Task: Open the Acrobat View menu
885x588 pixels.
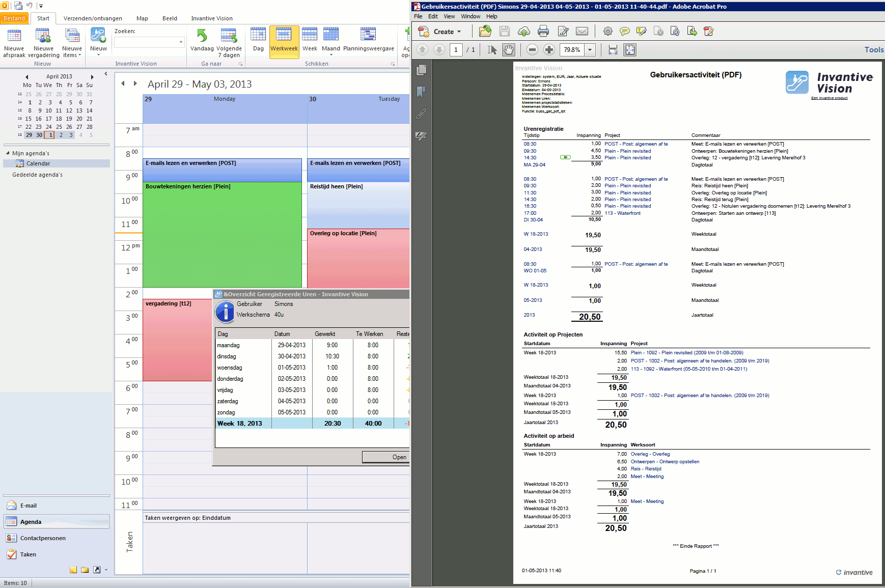Action: [x=449, y=16]
